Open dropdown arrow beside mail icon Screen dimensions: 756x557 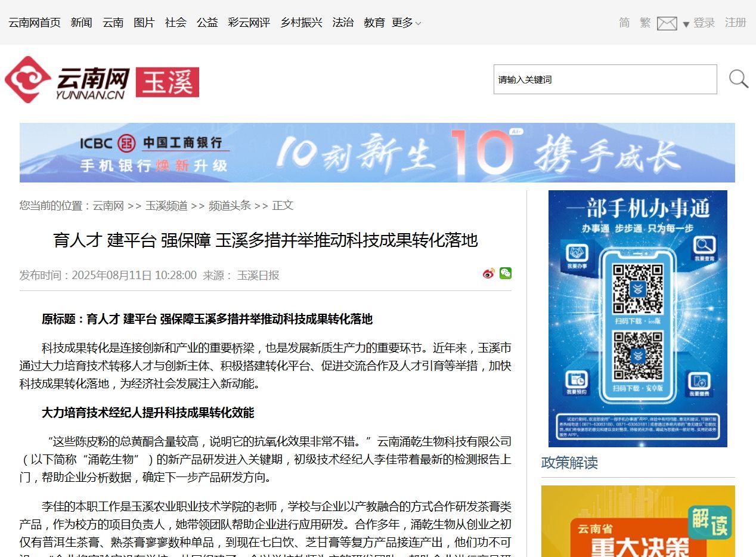point(686,24)
